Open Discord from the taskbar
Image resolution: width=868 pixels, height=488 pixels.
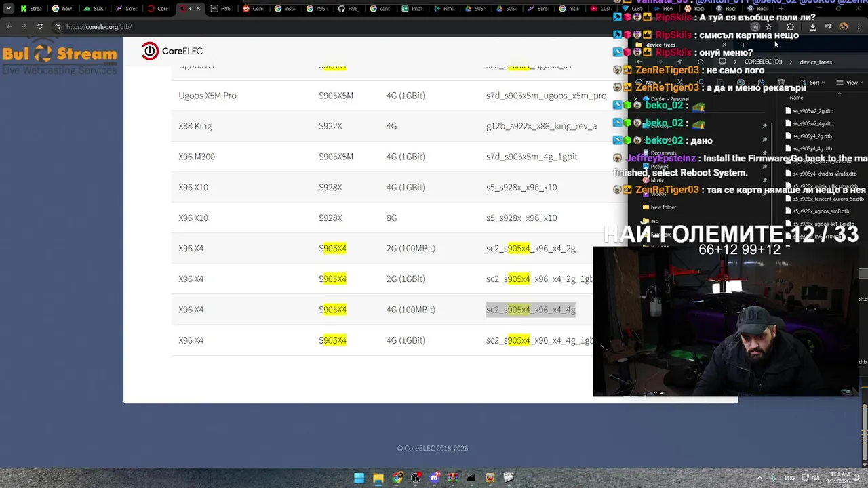tap(434, 478)
